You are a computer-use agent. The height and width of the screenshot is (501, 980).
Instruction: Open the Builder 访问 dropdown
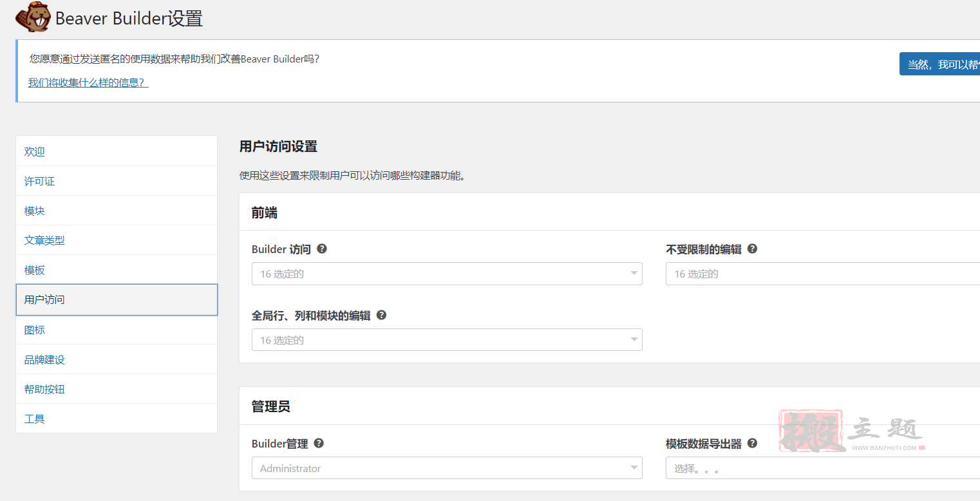[x=447, y=274]
